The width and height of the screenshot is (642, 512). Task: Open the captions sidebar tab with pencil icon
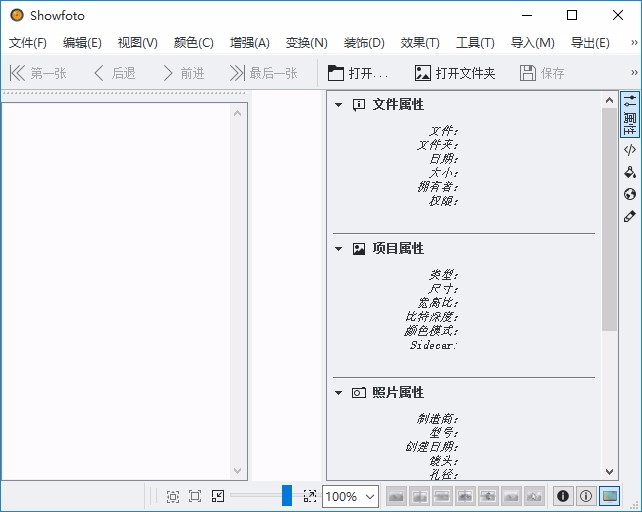630,216
